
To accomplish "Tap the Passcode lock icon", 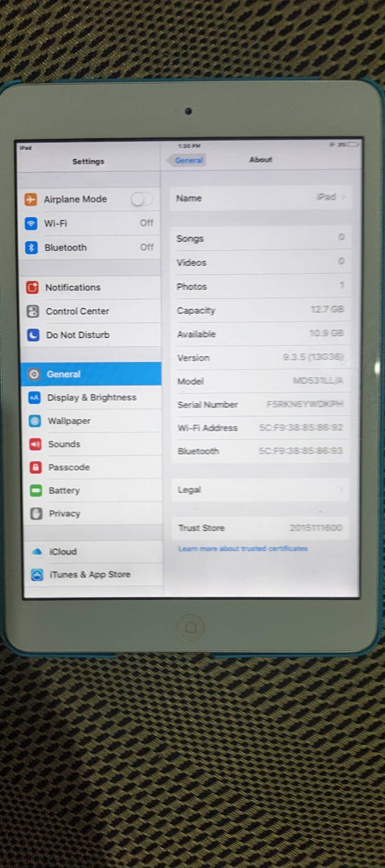I will pos(36,467).
